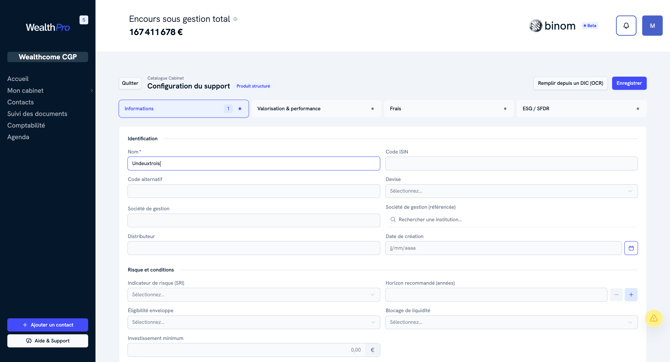
Task: Open the notifications bell icon
Action: tap(626, 26)
